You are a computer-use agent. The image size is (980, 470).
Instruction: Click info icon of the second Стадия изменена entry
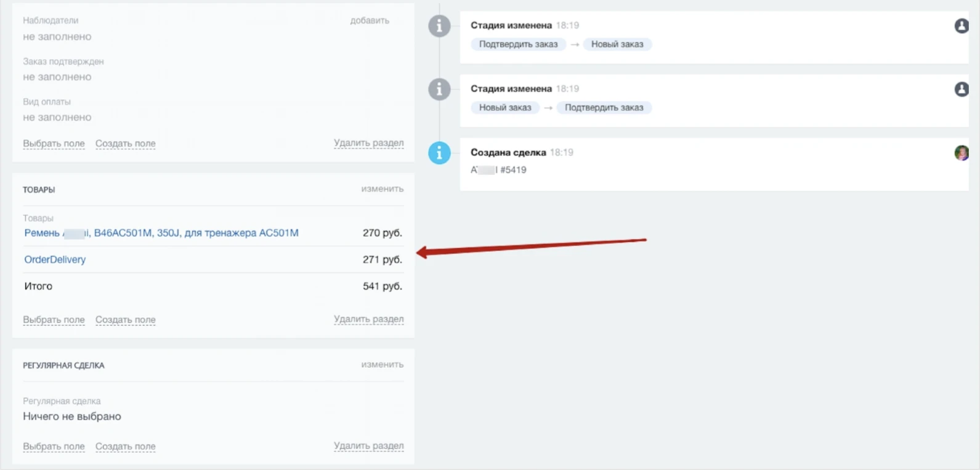pos(439,89)
